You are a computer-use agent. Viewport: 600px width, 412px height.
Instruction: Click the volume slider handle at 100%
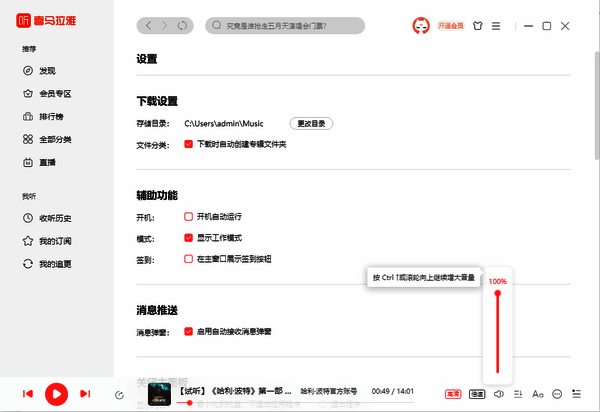497,293
